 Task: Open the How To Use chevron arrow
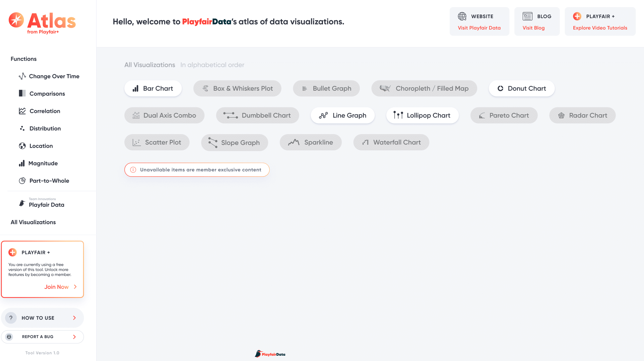click(74, 318)
